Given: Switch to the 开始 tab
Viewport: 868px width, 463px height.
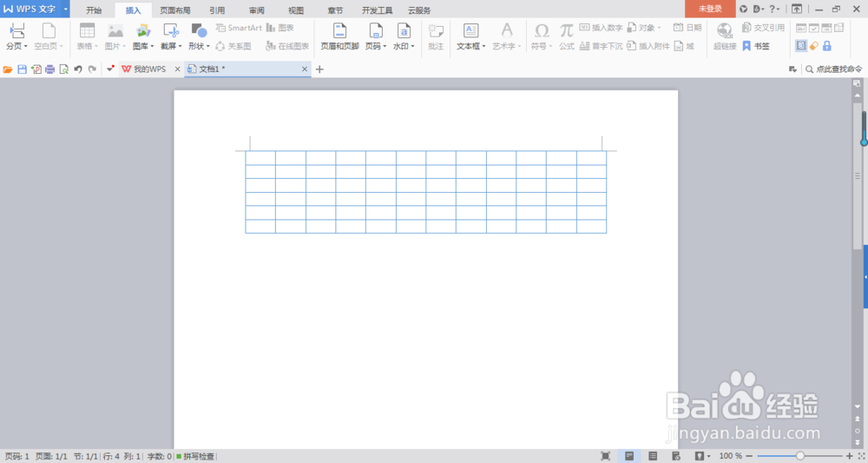Looking at the screenshot, I should (94, 10).
